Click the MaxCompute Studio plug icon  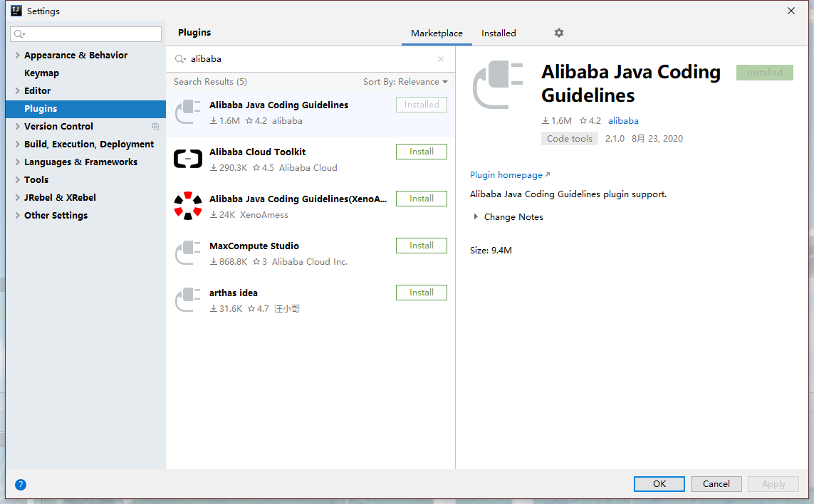pyautogui.click(x=188, y=253)
